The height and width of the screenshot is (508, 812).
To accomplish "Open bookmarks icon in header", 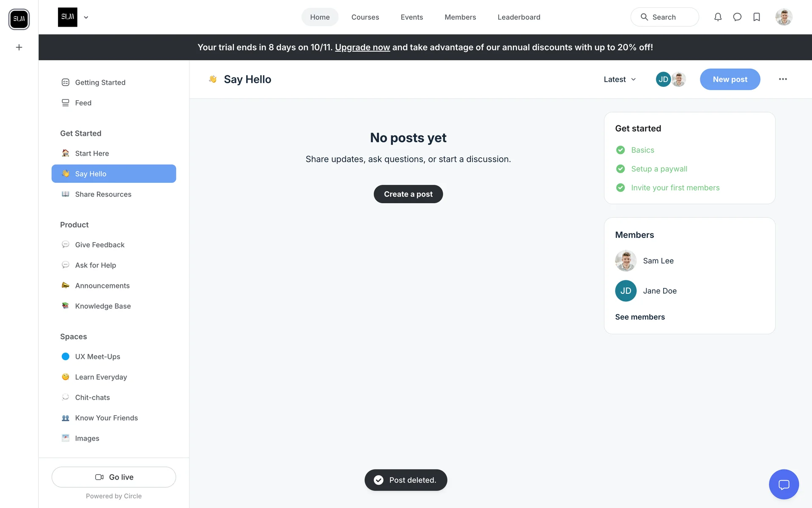I will [x=757, y=17].
